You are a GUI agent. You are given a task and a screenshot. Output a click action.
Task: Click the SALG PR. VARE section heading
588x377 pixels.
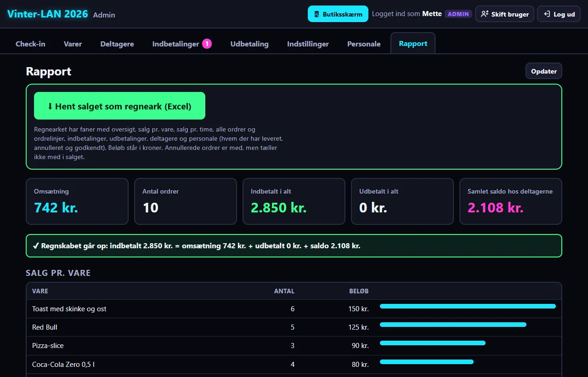click(58, 273)
